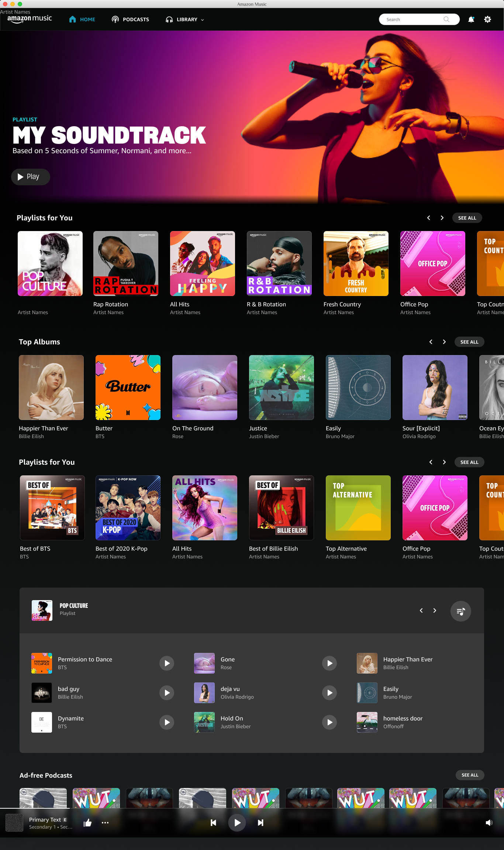Open the Justice album cover
The width and height of the screenshot is (504, 850).
pyautogui.click(x=282, y=388)
